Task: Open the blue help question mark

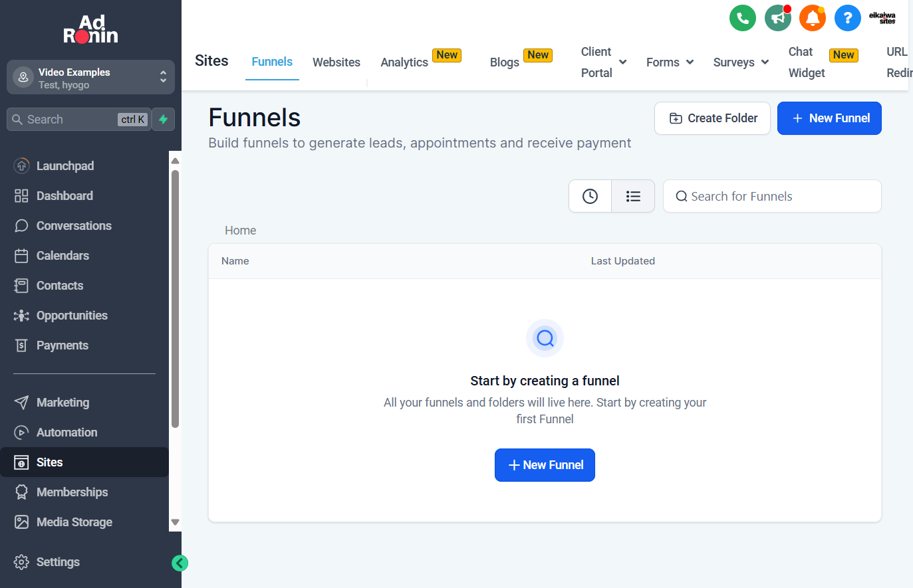Action: (x=848, y=18)
